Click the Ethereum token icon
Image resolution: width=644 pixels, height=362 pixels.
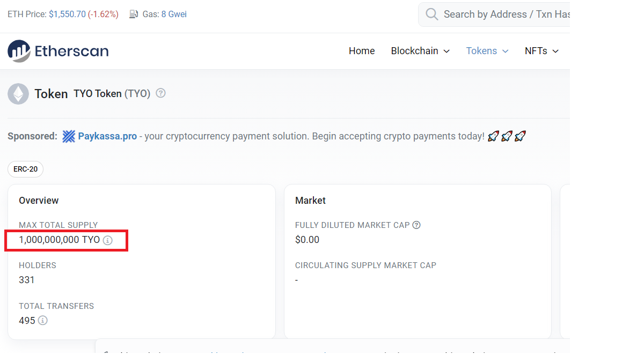(18, 94)
